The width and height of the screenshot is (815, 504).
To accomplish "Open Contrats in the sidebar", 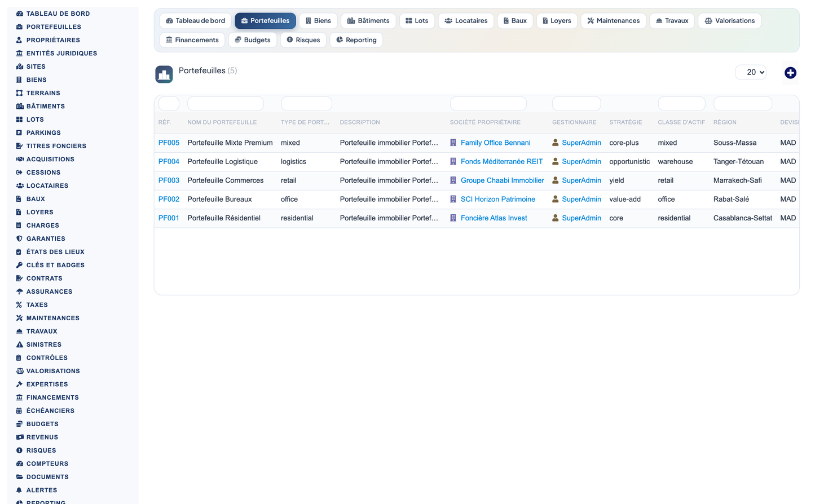I will 45,278.
